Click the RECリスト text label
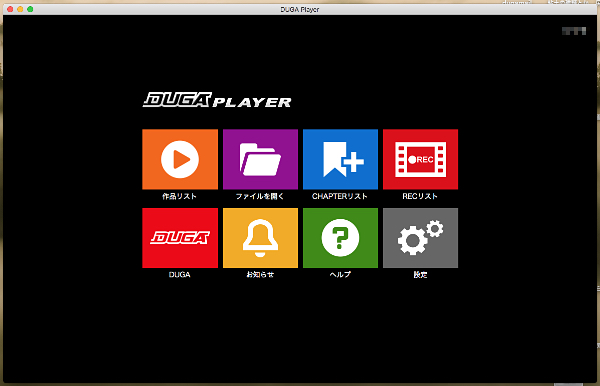The height and width of the screenshot is (386, 600). coord(420,196)
